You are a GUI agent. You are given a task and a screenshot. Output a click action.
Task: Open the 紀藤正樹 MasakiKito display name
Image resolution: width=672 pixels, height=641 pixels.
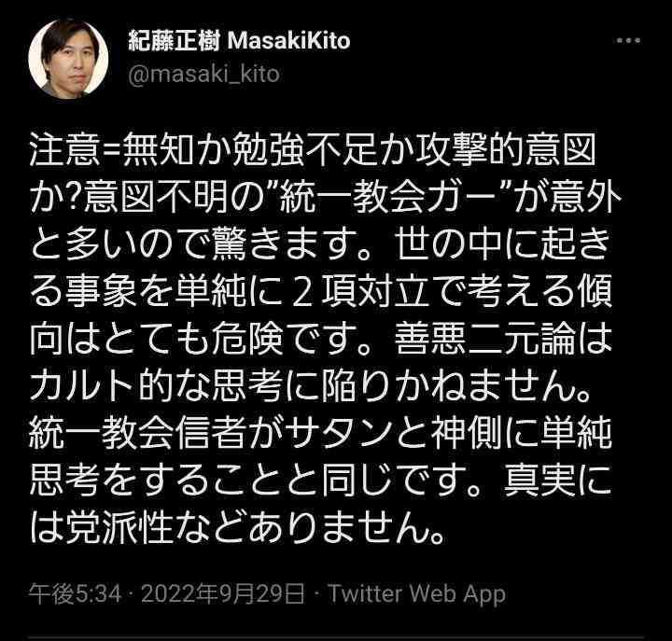tap(239, 41)
